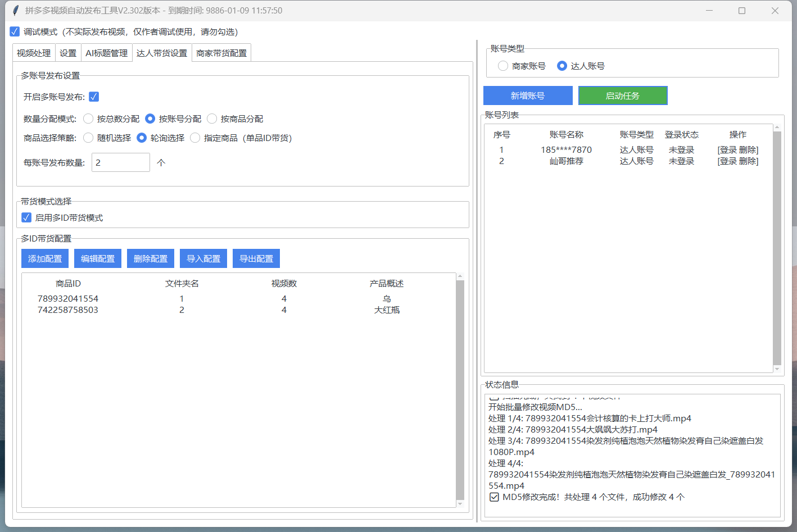
Task: Open the 商家带货配置 tab
Action: click(x=221, y=53)
